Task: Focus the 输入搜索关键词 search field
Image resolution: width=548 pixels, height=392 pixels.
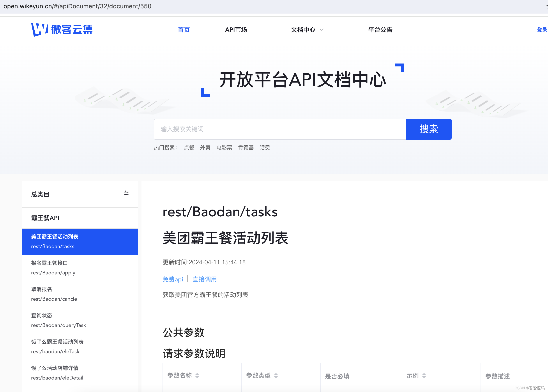Action: coord(280,129)
